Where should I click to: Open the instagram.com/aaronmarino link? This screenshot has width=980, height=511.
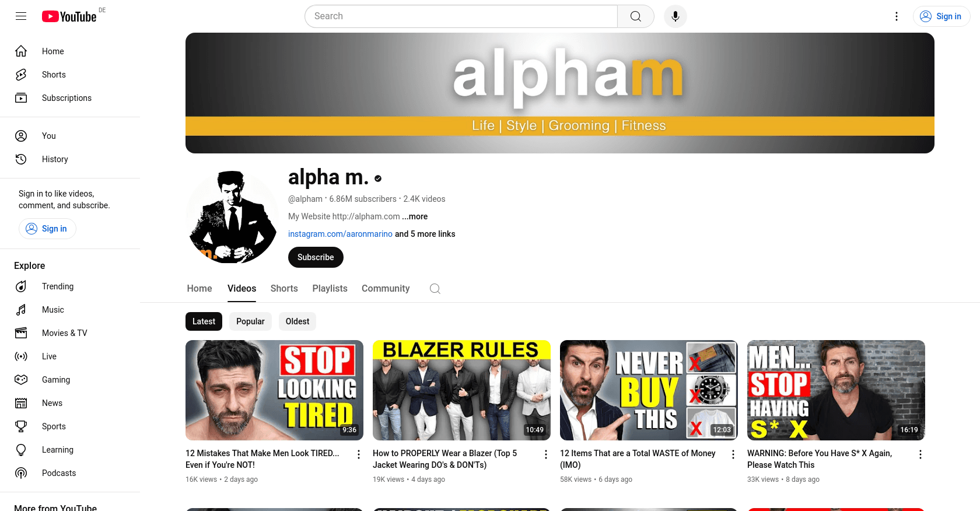click(x=340, y=234)
